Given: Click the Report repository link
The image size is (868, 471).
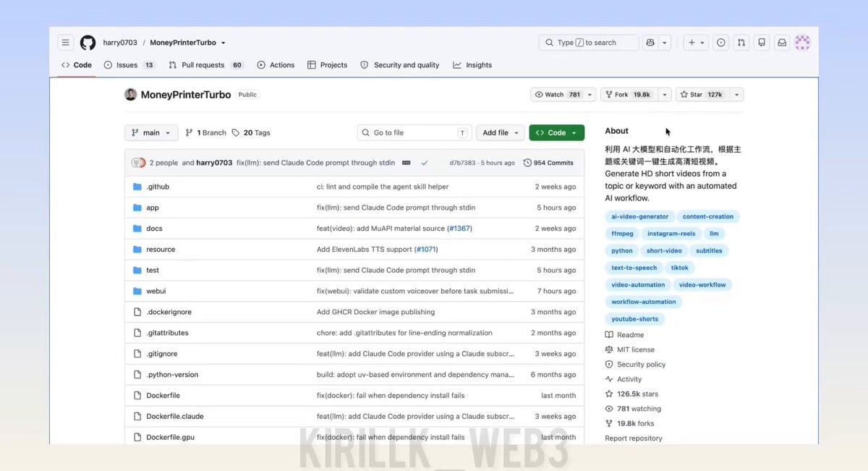Looking at the screenshot, I should [634, 438].
